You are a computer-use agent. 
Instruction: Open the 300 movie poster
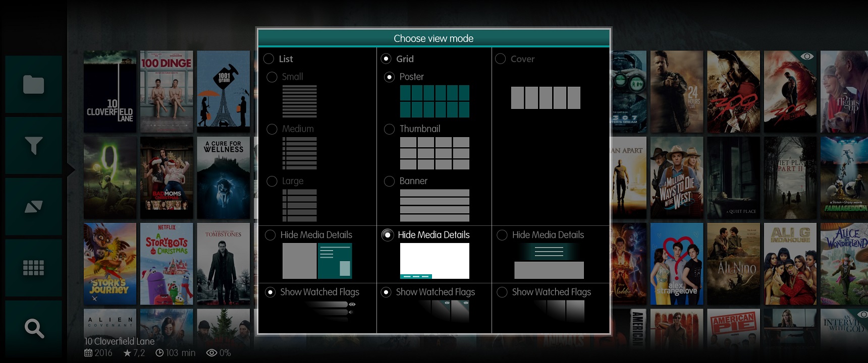click(x=733, y=92)
